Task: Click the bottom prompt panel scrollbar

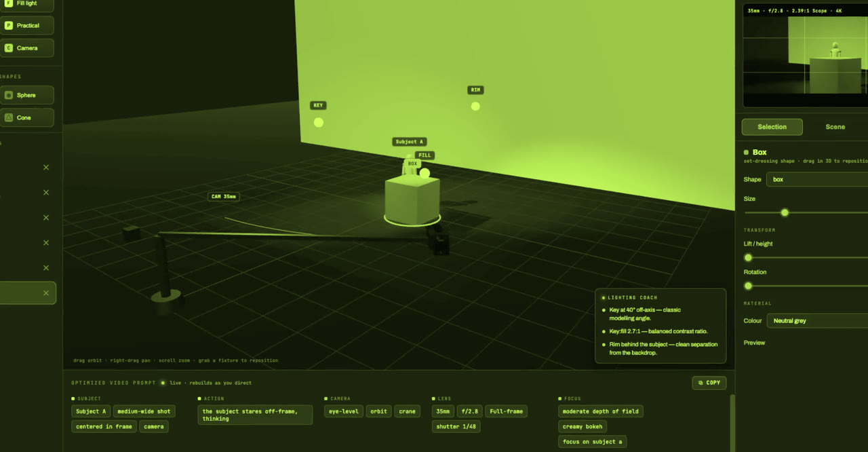Action: [x=731, y=422]
